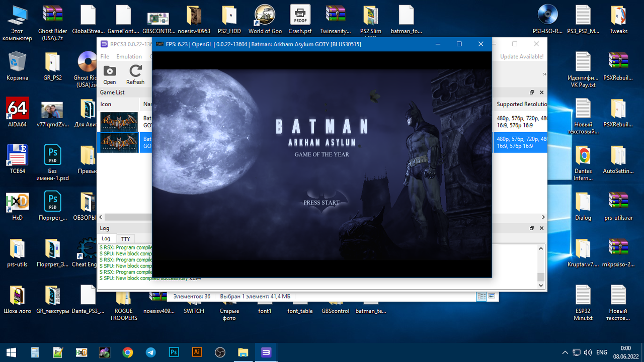644x362 pixels.
Task: Close the Game List panel
Action: (x=541, y=93)
